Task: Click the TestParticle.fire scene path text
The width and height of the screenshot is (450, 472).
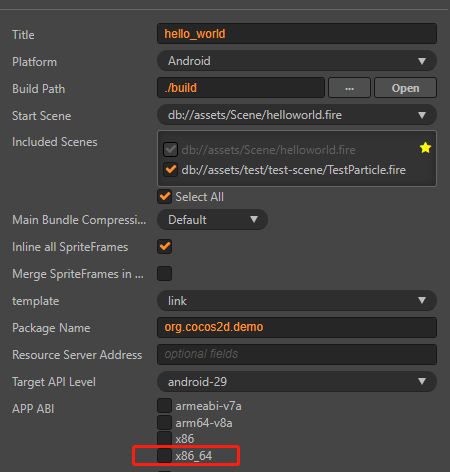Action: click(294, 170)
